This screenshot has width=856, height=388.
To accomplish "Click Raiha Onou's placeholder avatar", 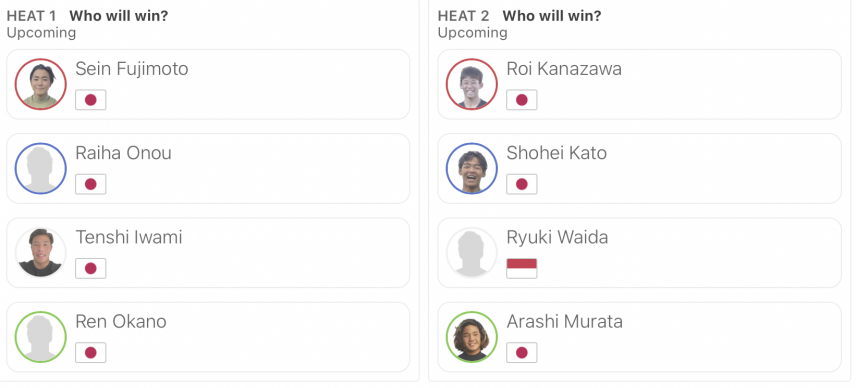I will point(40,169).
